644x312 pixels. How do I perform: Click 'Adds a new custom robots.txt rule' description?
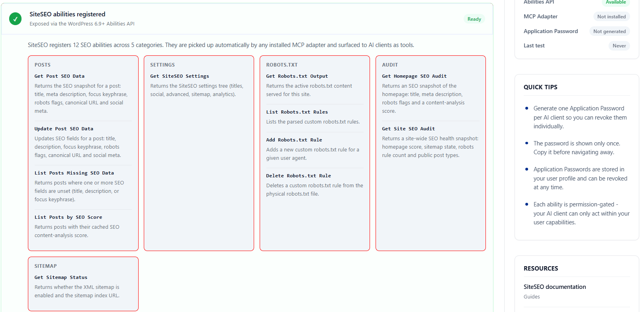tap(313, 154)
